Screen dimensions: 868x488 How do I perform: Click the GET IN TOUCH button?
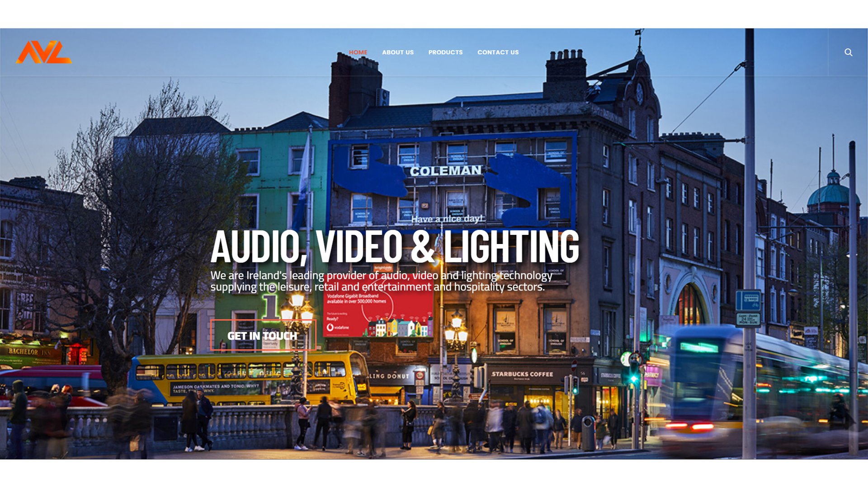coord(263,335)
